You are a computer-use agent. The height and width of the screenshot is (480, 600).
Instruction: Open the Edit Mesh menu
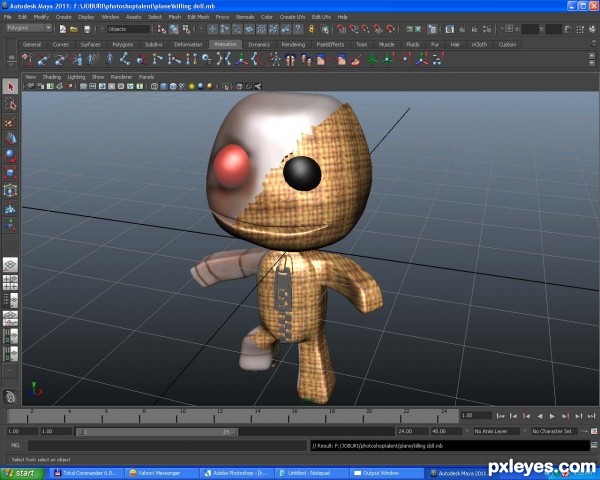point(198,17)
